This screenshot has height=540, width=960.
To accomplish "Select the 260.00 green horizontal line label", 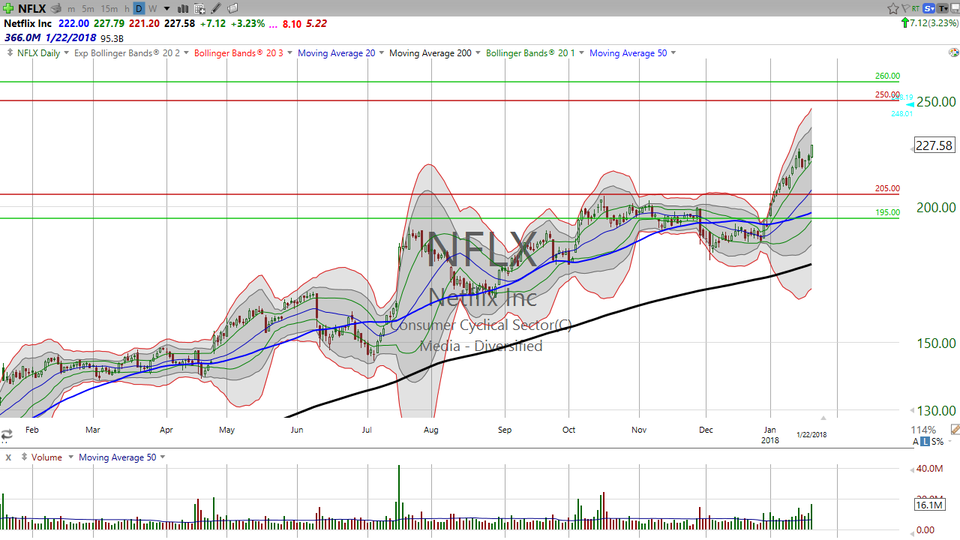I will (x=887, y=77).
